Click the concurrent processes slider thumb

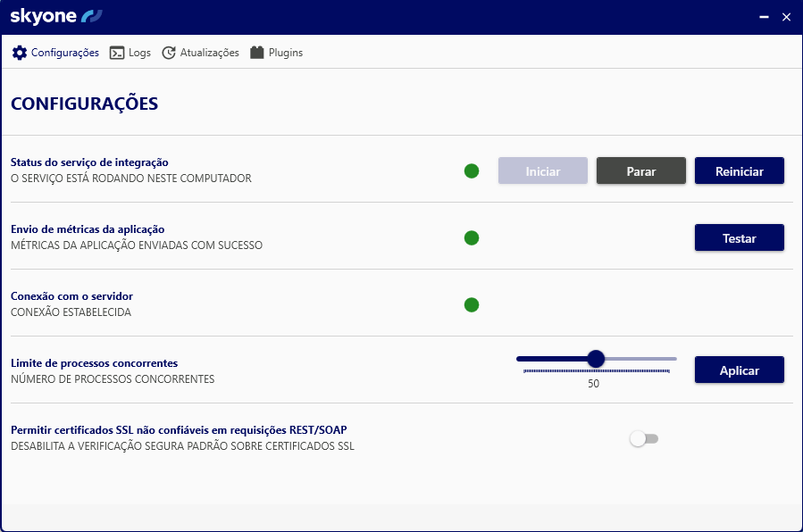tap(596, 359)
